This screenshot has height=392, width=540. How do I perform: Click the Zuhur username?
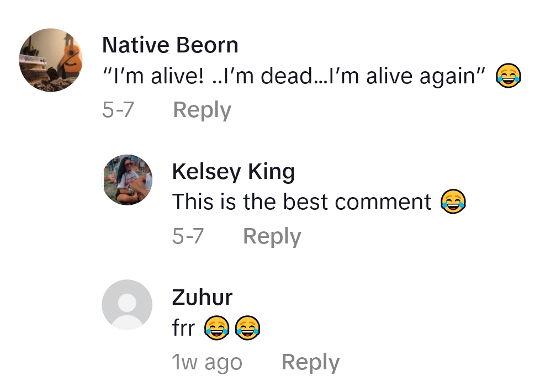click(202, 297)
